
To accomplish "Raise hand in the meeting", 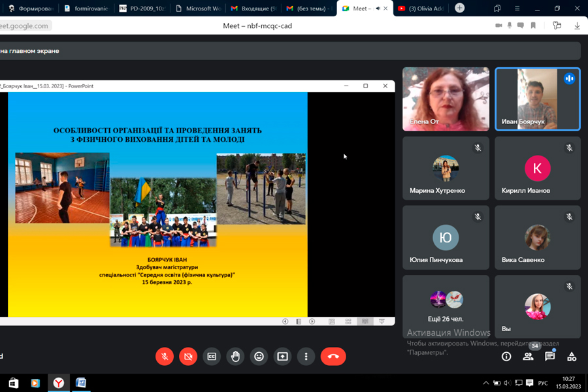I will pos(235,356).
